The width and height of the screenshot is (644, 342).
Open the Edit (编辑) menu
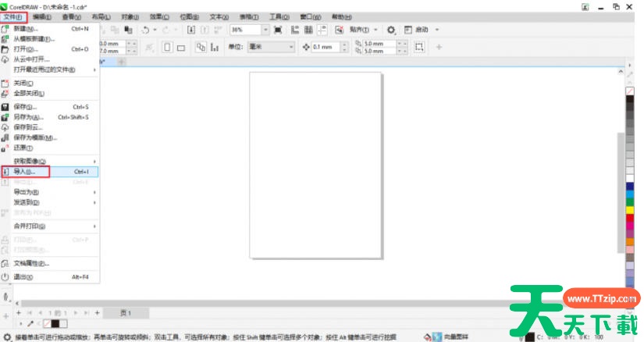[x=42, y=16]
